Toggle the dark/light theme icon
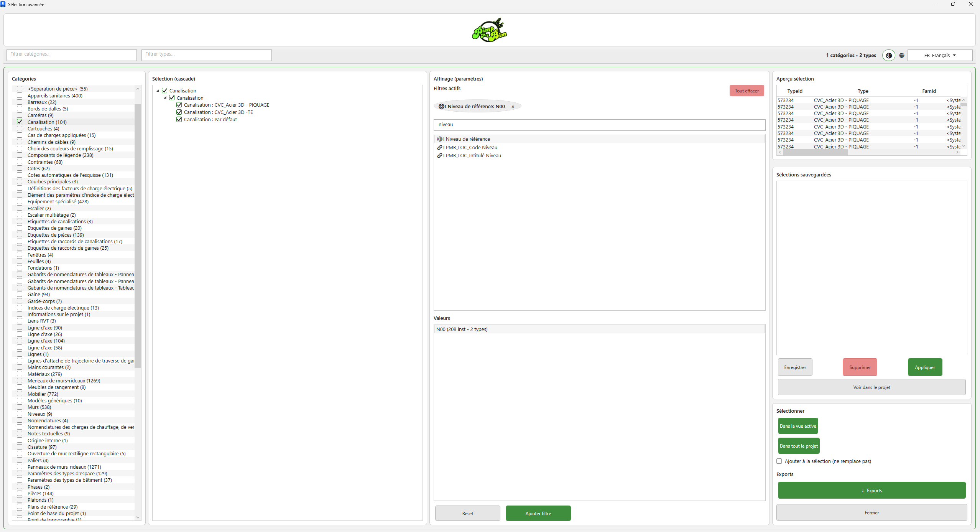Image resolution: width=980 pixels, height=532 pixels. (x=888, y=55)
